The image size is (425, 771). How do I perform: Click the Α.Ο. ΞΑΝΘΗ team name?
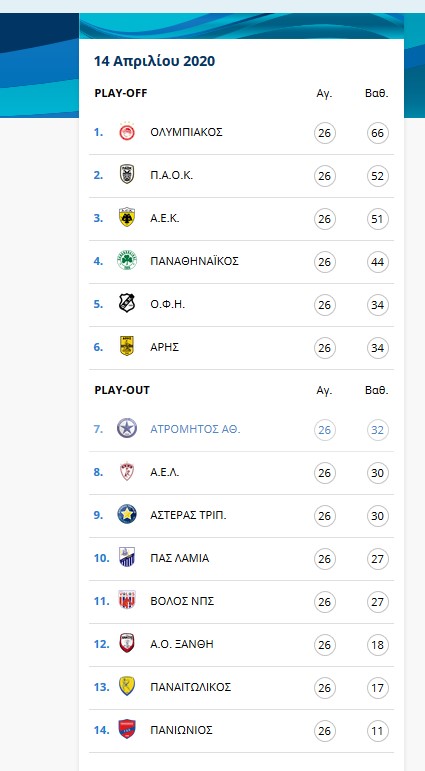tap(182, 644)
